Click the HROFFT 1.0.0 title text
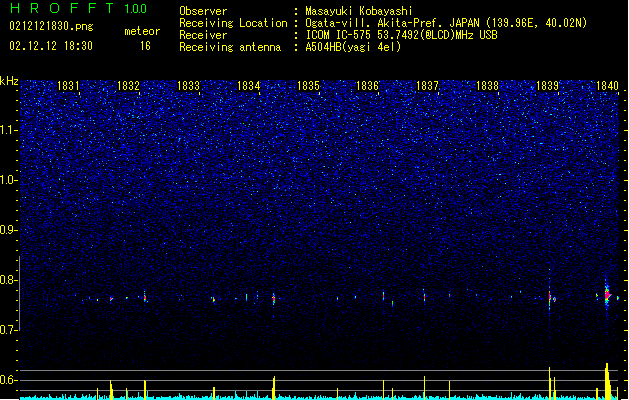629x400 pixels. click(x=78, y=8)
